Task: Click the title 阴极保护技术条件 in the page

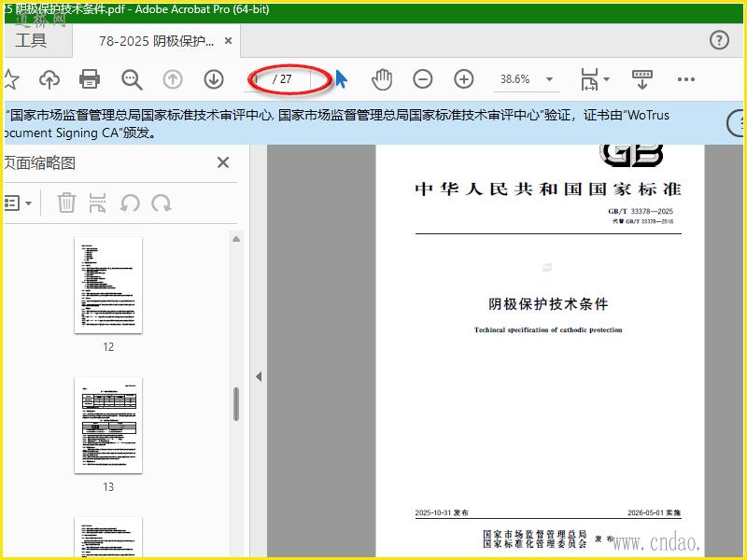Action: pos(548,304)
